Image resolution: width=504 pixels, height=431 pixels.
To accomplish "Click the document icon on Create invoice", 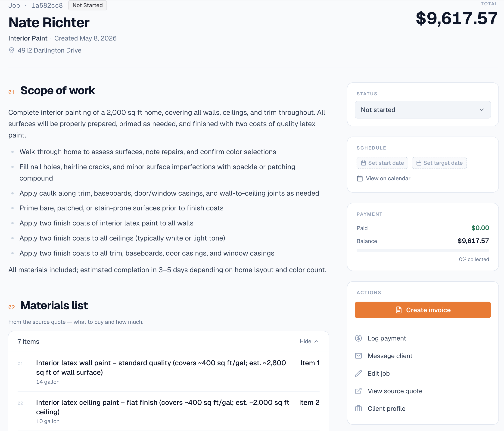I will pos(398,310).
